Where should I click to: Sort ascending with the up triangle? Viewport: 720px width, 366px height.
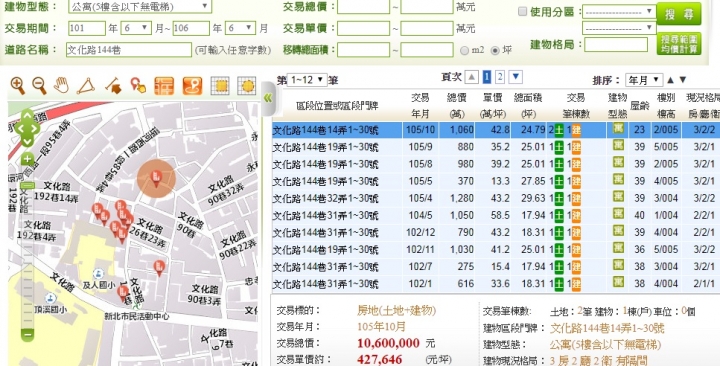point(670,80)
